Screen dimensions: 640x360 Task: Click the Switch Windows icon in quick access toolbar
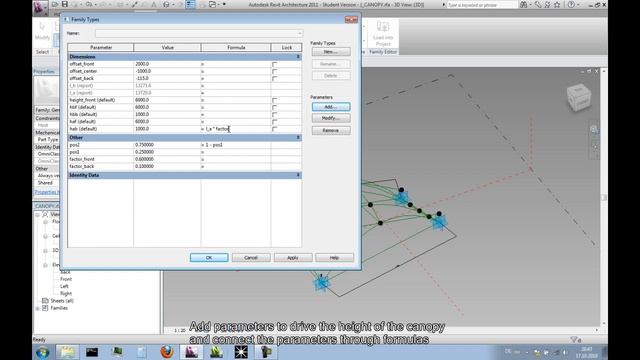[213, 4]
